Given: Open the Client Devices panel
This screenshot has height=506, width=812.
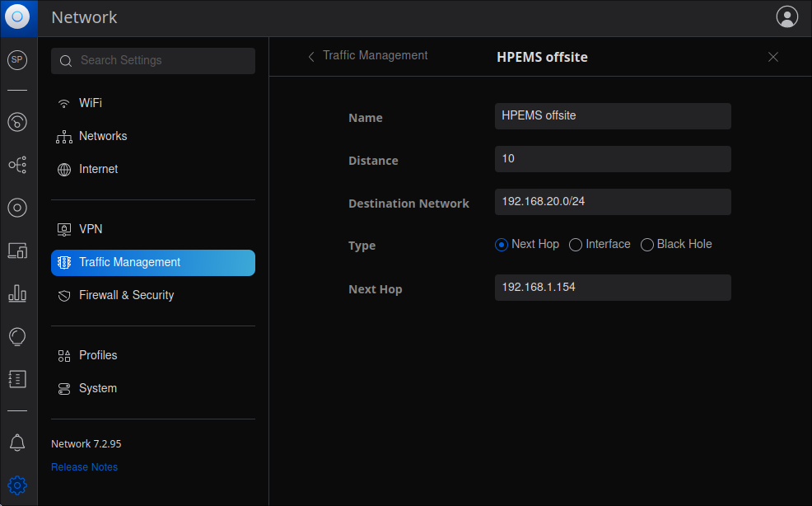Looking at the screenshot, I should pos(17,251).
